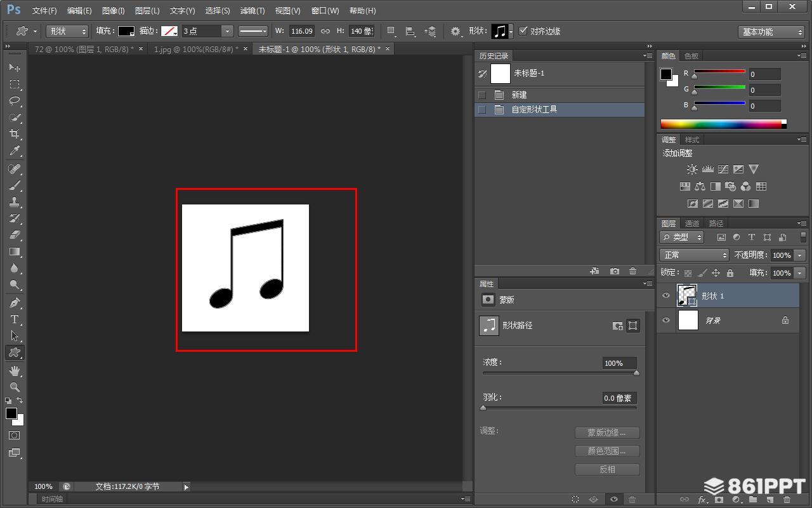Select the 新建 history state
Image resolution: width=812 pixels, height=508 pixels.
[560, 95]
